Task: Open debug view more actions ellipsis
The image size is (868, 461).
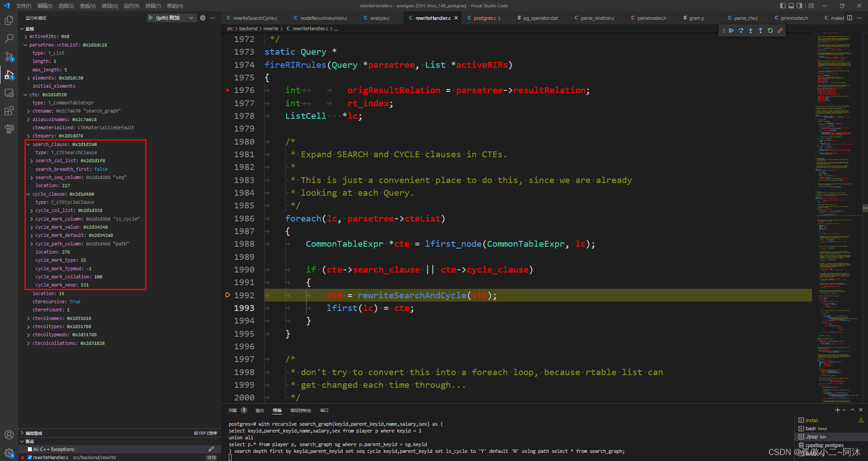Action: pyautogui.click(x=212, y=18)
